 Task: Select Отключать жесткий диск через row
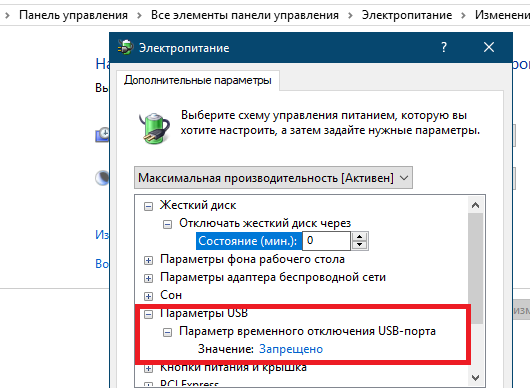(265, 223)
